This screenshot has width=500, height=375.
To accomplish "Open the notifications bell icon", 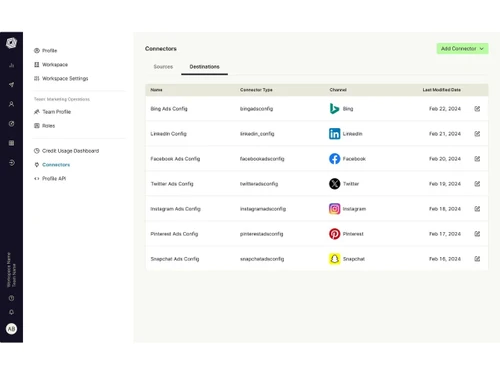I will coord(11,312).
